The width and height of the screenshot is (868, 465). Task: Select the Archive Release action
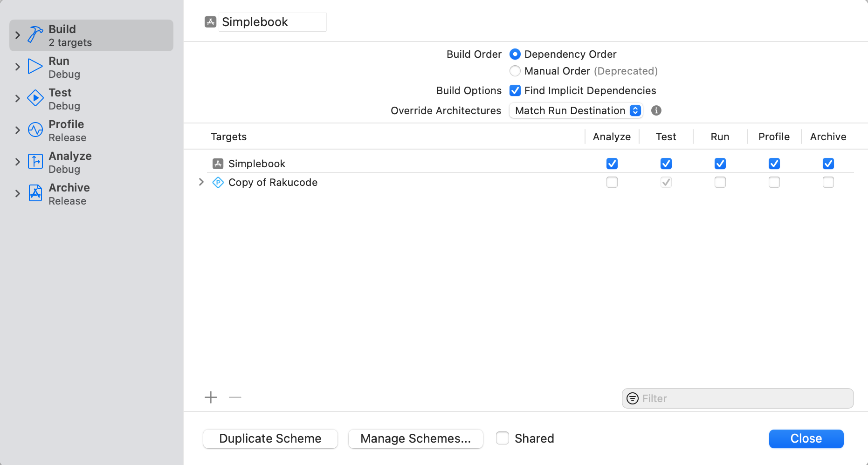[69, 193]
